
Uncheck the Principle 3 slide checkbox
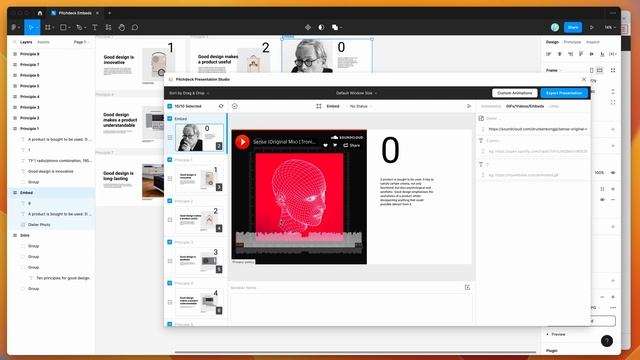tap(169, 242)
